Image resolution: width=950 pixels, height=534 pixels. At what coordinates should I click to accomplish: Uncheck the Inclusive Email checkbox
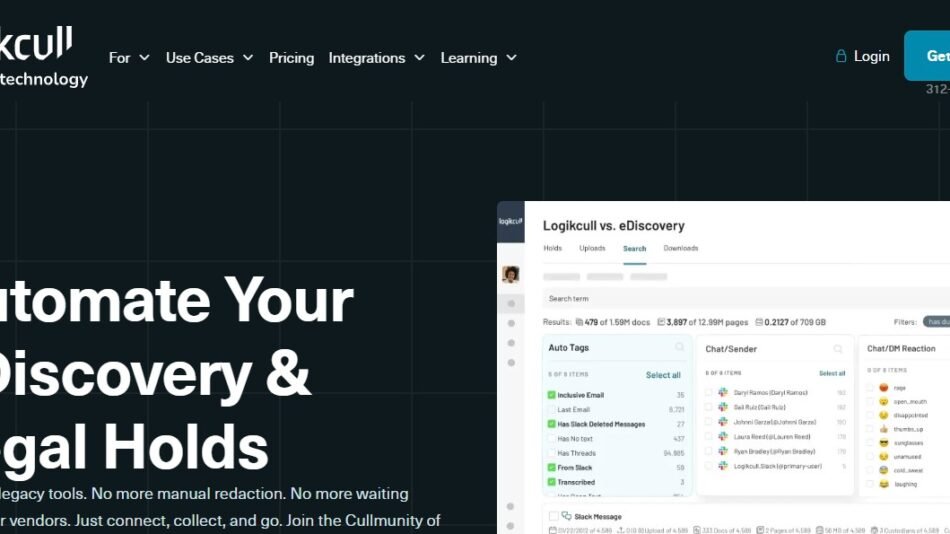551,395
